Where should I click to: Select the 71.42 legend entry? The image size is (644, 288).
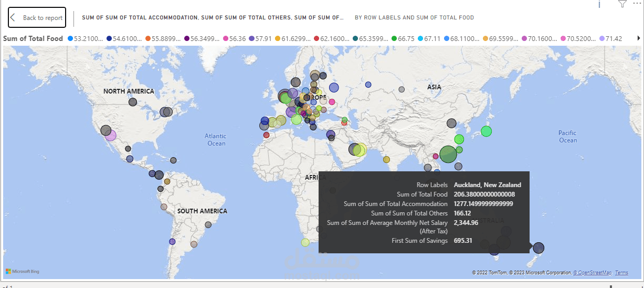pyautogui.click(x=610, y=38)
